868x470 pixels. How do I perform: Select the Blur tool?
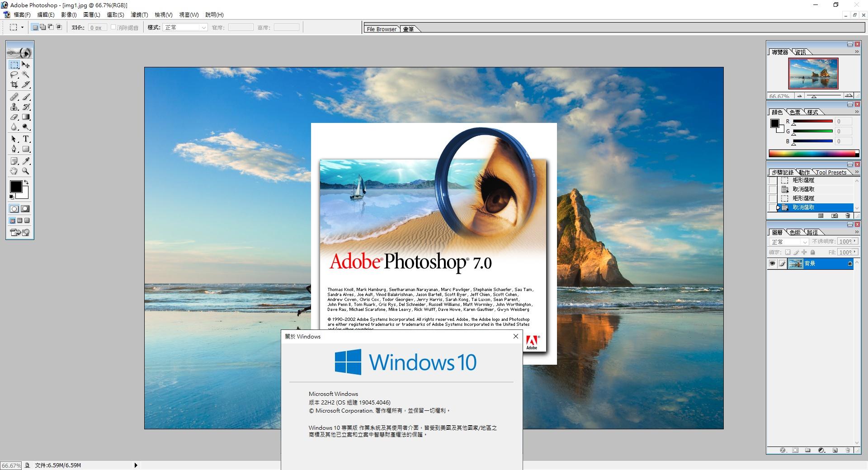14,127
